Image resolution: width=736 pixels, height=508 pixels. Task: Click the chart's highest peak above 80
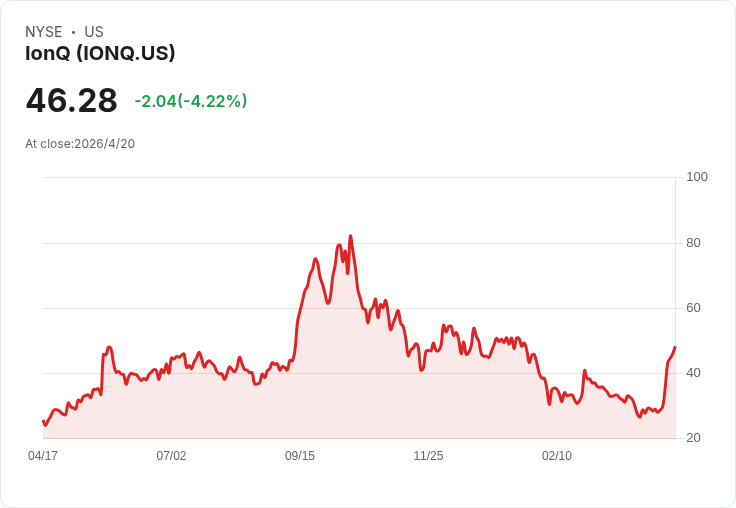[x=351, y=237]
